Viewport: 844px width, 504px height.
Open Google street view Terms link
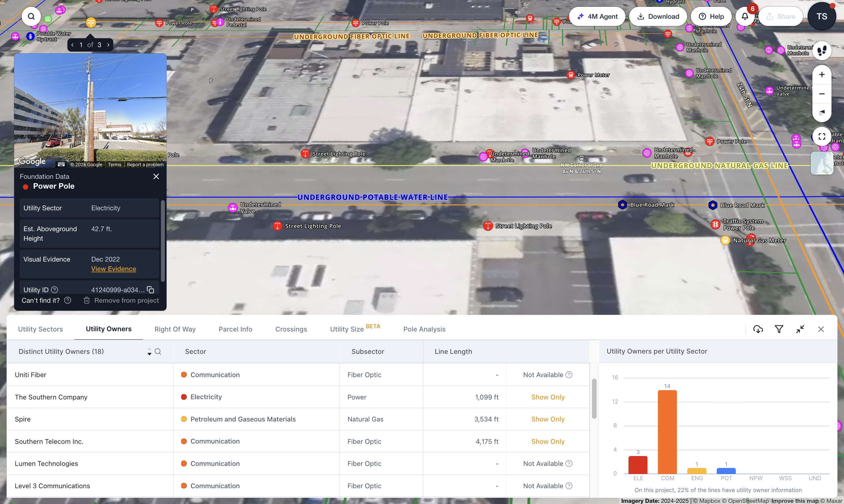(114, 164)
